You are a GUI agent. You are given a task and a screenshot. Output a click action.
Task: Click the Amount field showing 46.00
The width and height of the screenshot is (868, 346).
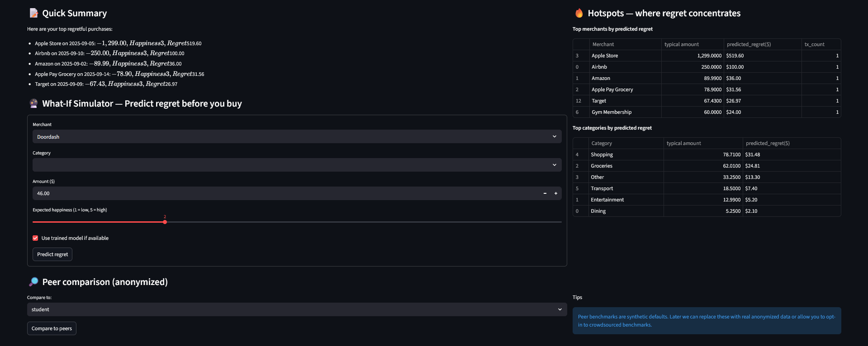point(286,193)
